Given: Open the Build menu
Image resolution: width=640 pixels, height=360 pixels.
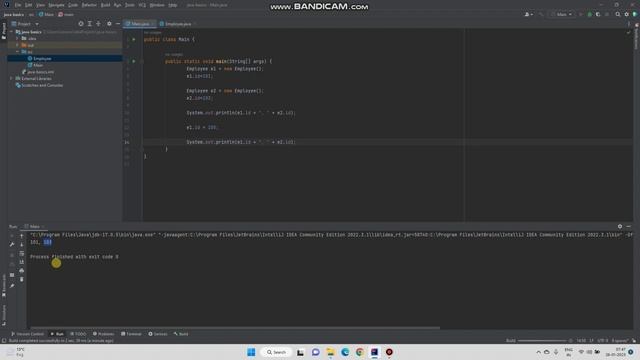Looking at the screenshot, I should 105,5.
